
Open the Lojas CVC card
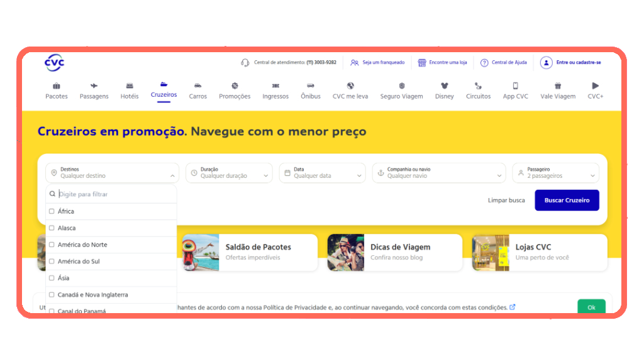(540, 253)
